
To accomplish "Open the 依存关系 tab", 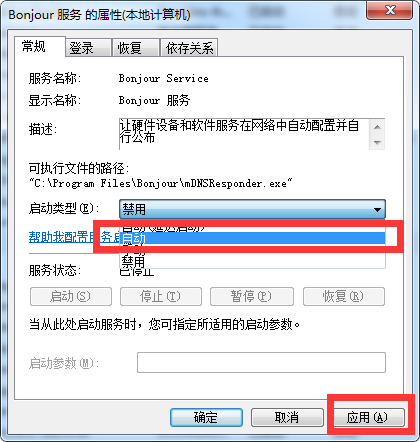I will [x=189, y=48].
